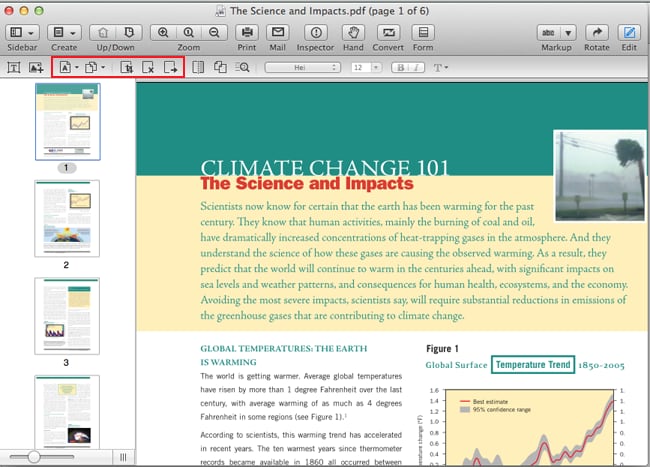Image resolution: width=650 pixels, height=467 pixels.
Task: Click the Copy pages icon
Action: coord(91,67)
